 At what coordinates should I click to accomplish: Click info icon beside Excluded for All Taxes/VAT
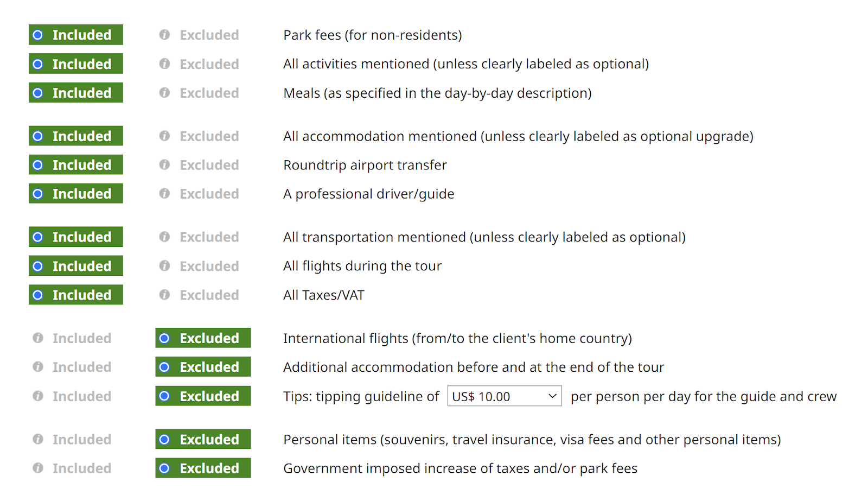[164, 295]
